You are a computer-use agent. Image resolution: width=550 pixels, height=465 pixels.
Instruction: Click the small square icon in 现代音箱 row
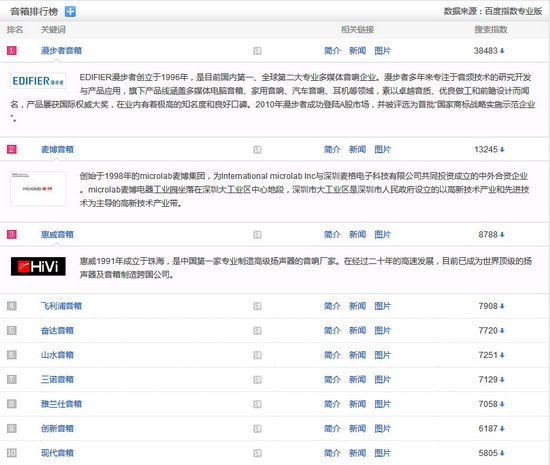(x=257, y=453)
